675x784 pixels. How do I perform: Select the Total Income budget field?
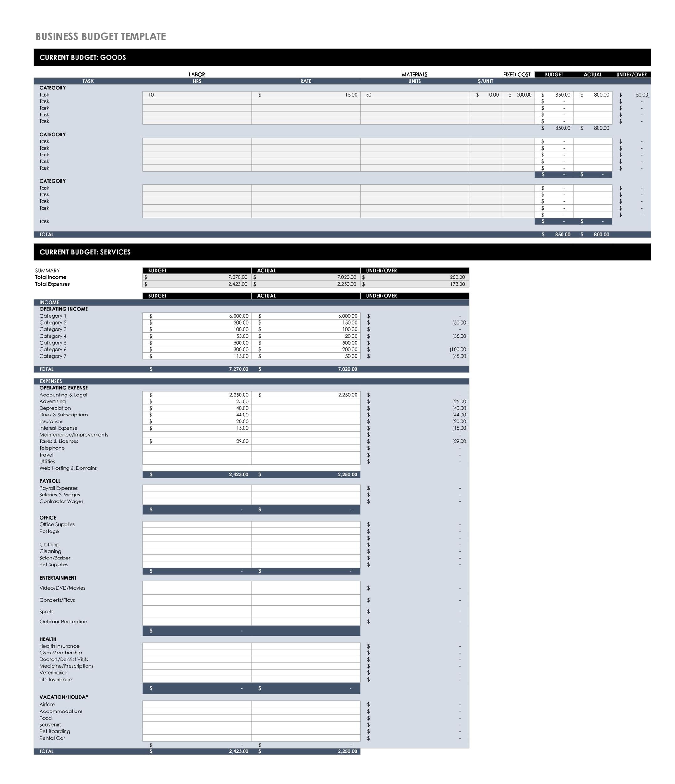(197, 277)
